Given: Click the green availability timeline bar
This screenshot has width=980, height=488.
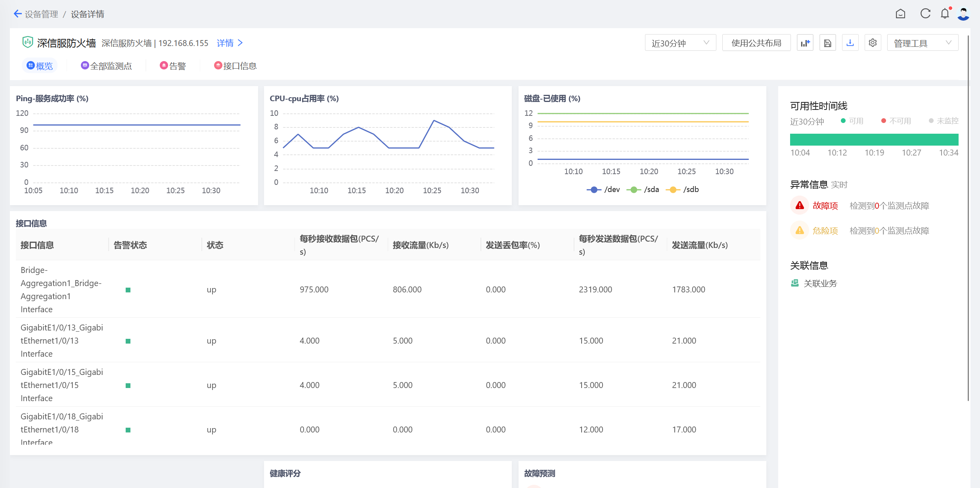Looking at the screenshot, I should 874,140.
